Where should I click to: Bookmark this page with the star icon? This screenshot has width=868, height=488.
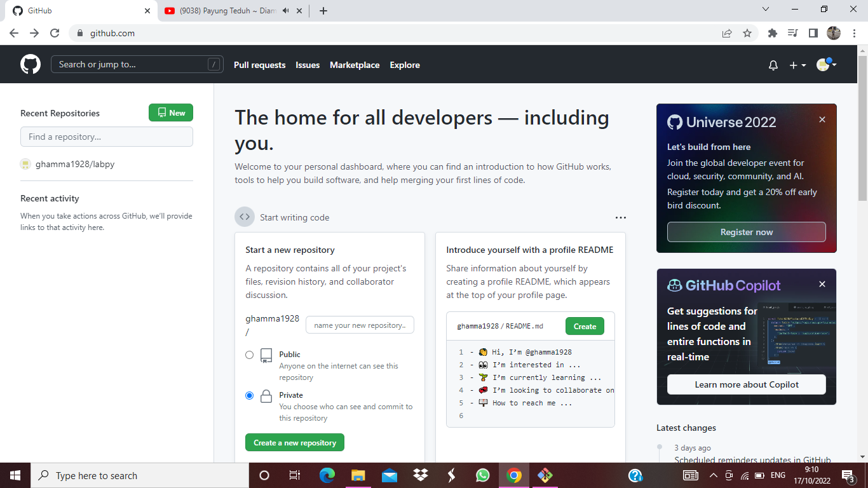click(x=747, y=33)
